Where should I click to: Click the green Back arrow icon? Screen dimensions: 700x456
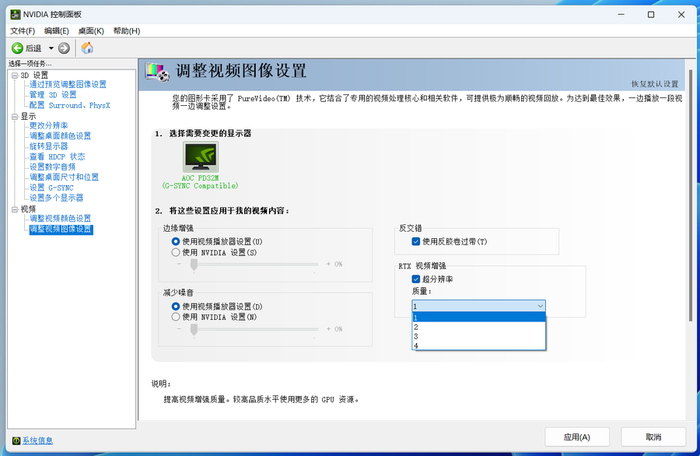[17, 48]
